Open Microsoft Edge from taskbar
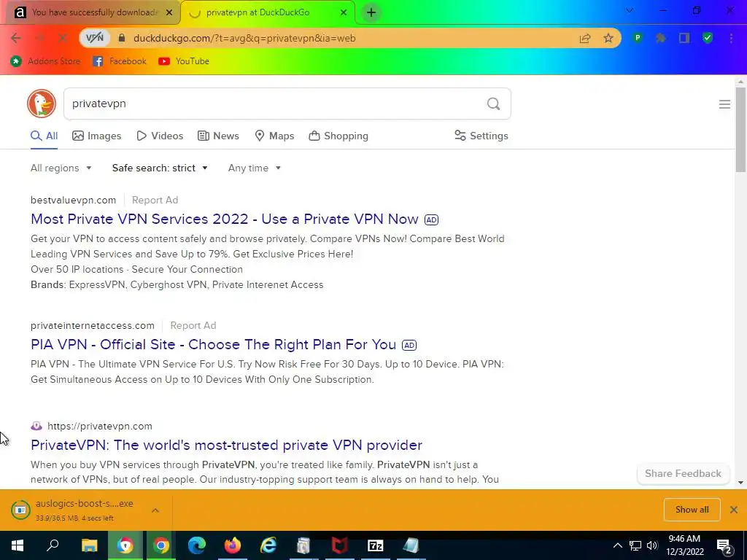 196,545
